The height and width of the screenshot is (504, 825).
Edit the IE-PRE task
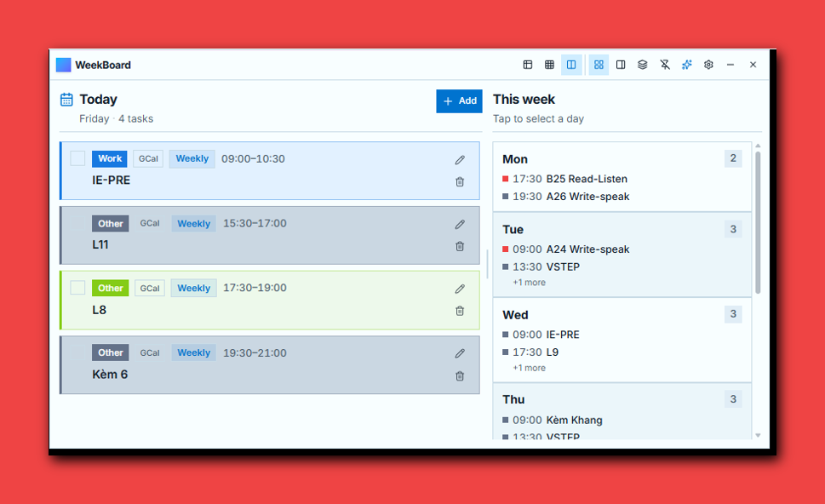460,160
